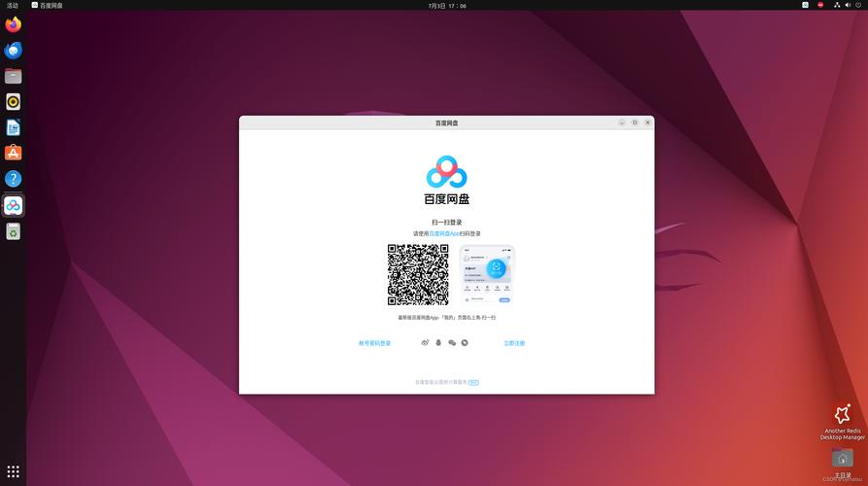The width and height of the screenshot is (868, 486).
Task: Open the Activities overview
Action: tap(13, 5)
